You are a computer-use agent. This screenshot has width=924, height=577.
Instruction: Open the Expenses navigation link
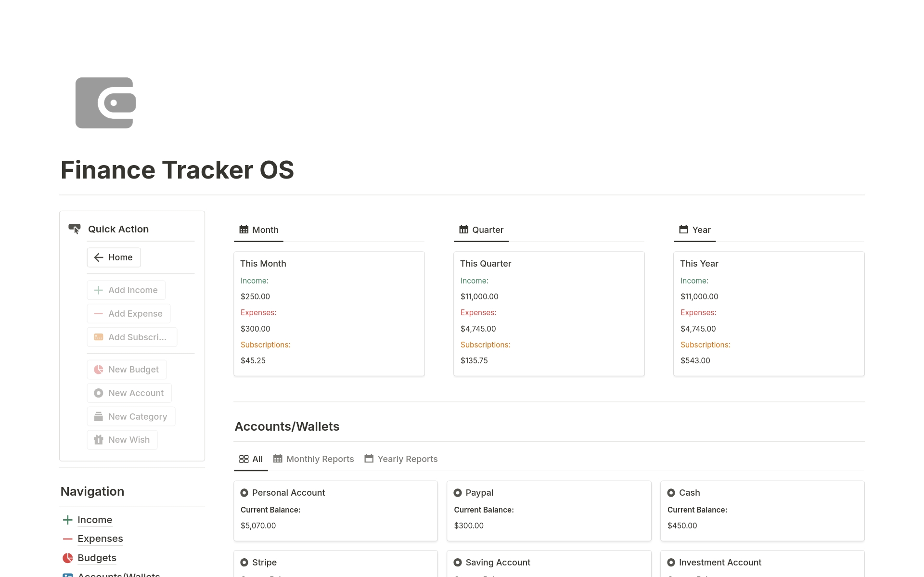coord(100,539)
